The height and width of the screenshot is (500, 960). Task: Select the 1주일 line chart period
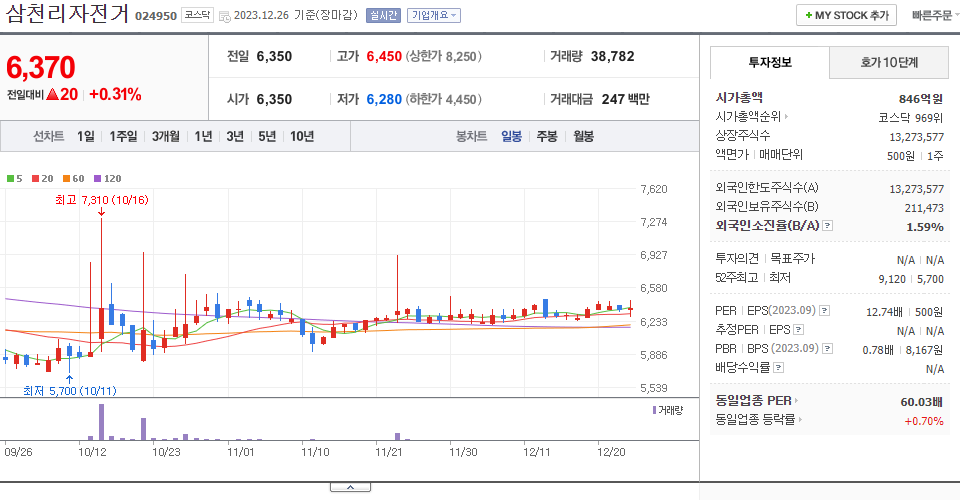click(123, 136)
